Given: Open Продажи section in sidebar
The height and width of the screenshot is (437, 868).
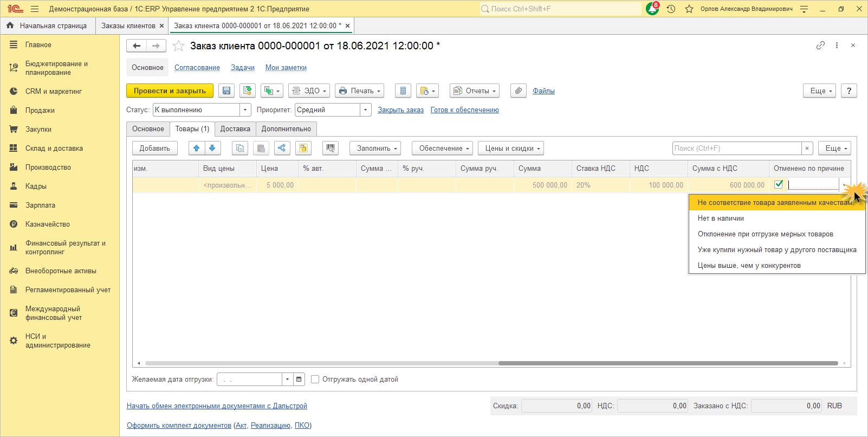Looking at the screenshot, I should [40, 110].
